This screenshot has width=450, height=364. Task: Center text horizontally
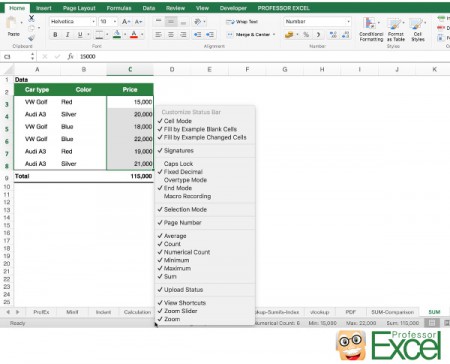tap(171, 34)
